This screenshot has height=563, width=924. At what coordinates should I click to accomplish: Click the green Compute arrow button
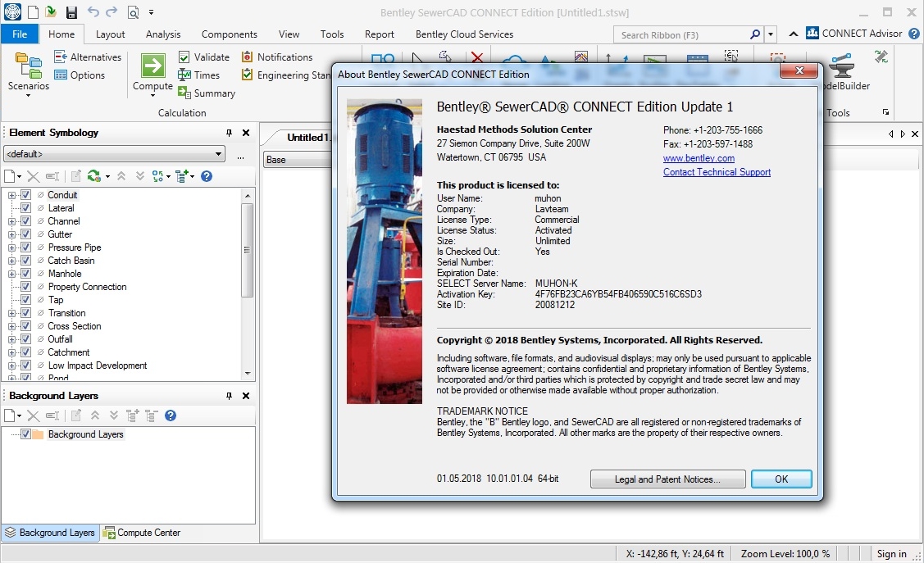click(x=152, y=66)
